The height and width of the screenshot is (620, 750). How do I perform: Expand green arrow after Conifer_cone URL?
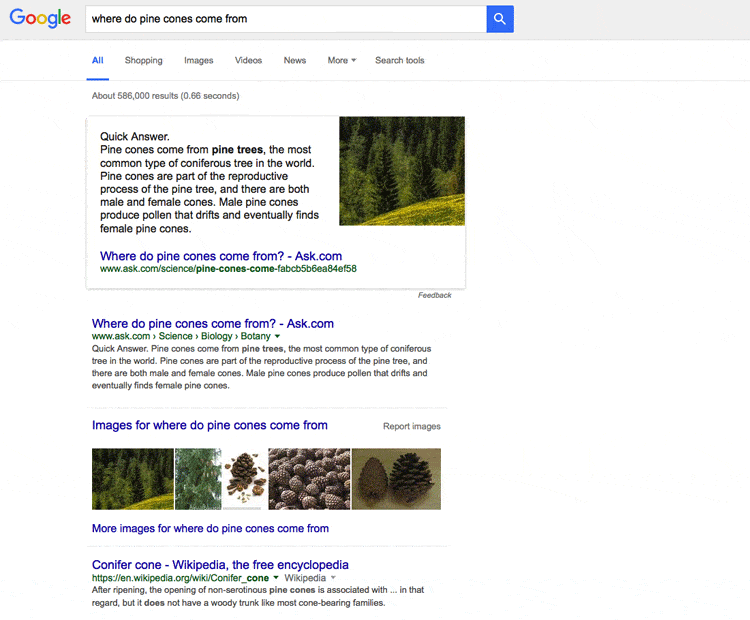pyautogui.click(x=276, y=578)
